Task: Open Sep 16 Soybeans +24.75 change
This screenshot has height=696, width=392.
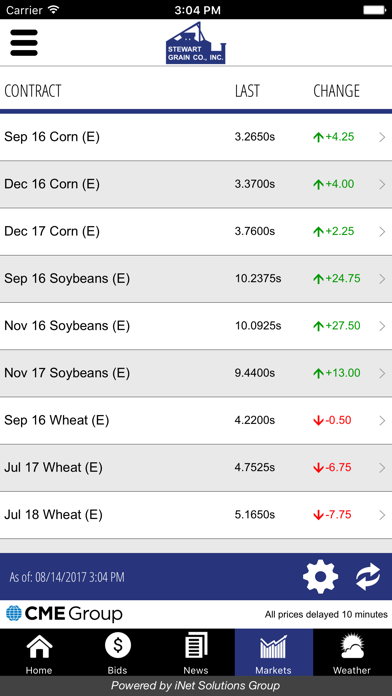Action: coord(337,279)
